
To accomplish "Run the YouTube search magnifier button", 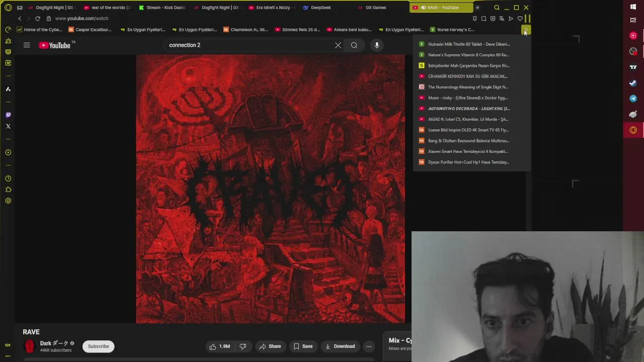I will (x=354, y=45).
